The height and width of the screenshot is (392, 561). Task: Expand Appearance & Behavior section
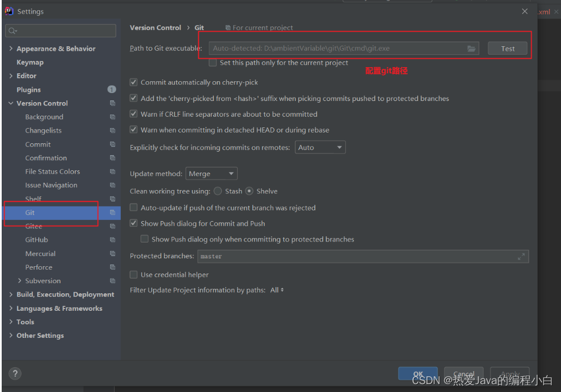[11, 49]
